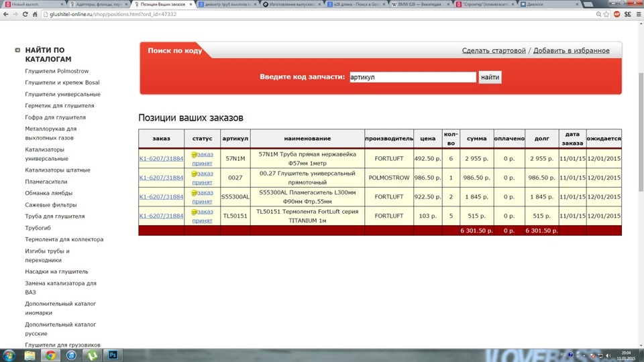Open the Обманка лямбды catalog
644x362 pixels.
tap(48, 193)
